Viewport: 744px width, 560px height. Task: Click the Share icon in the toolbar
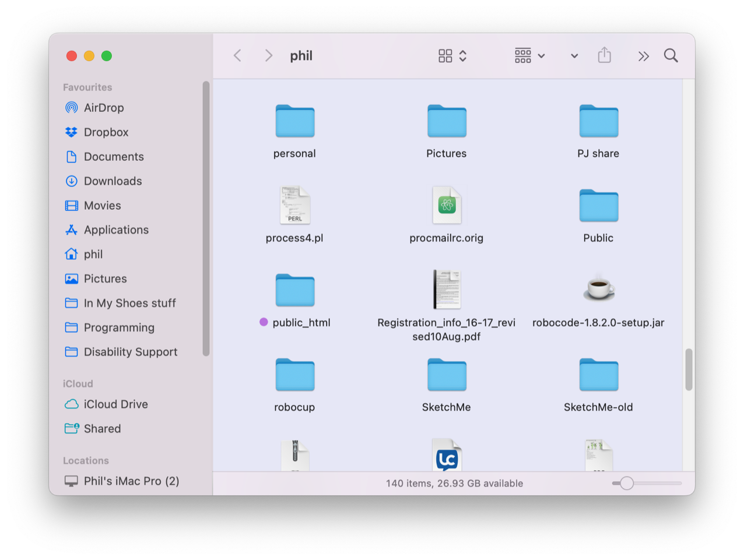[604, 55]
